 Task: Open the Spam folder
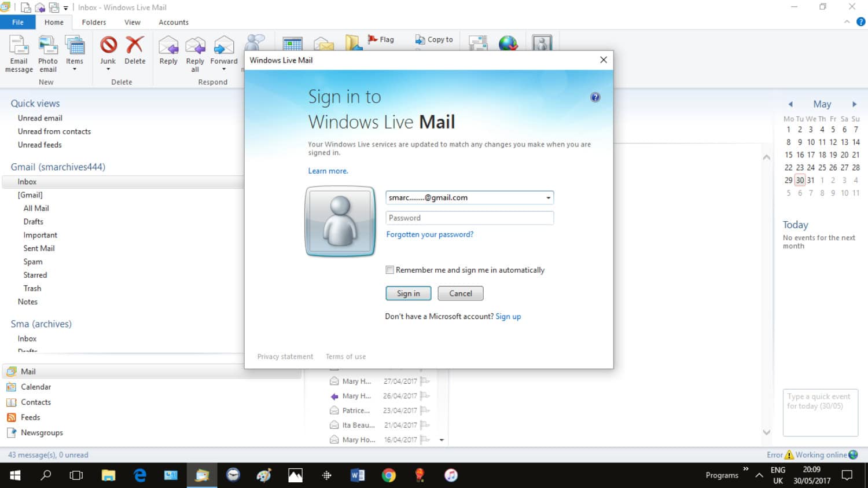coord(33,262)
